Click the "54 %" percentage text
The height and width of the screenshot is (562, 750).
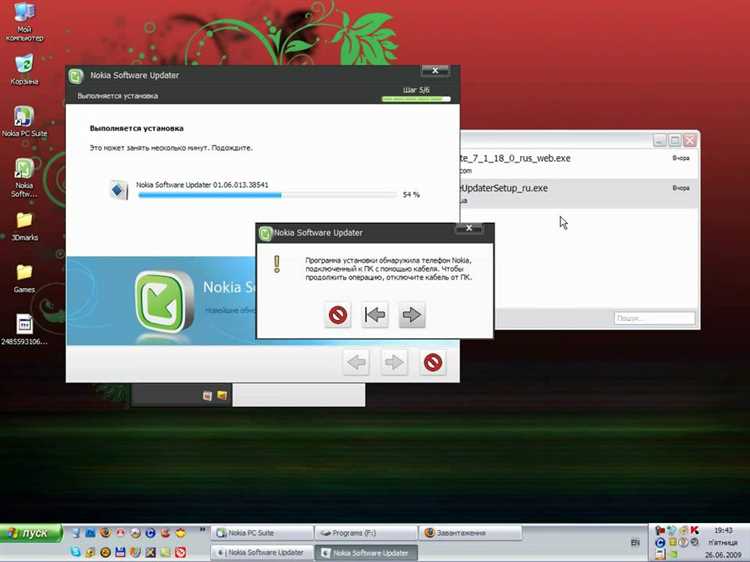[x=411, y=195]
